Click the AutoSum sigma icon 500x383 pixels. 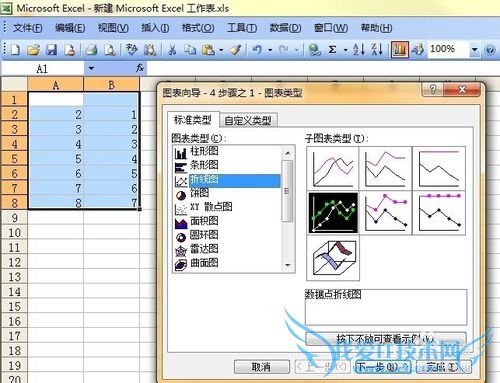(332, 50)
